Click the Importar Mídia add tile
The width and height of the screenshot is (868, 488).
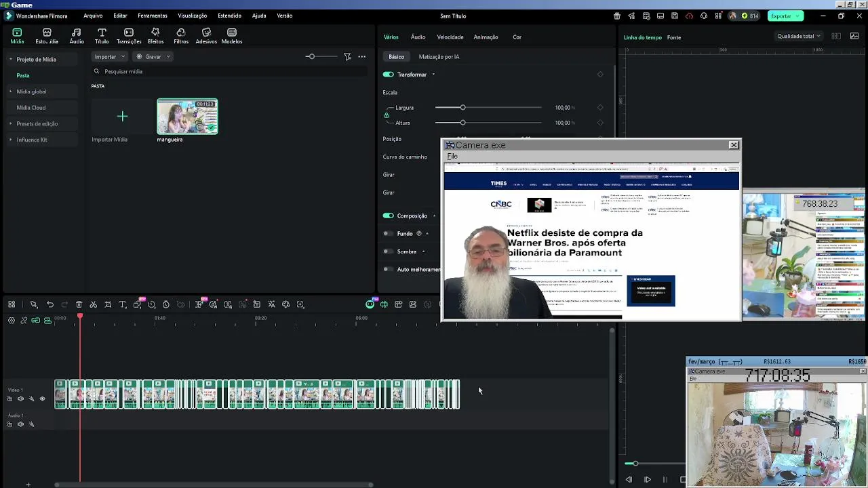122,117
